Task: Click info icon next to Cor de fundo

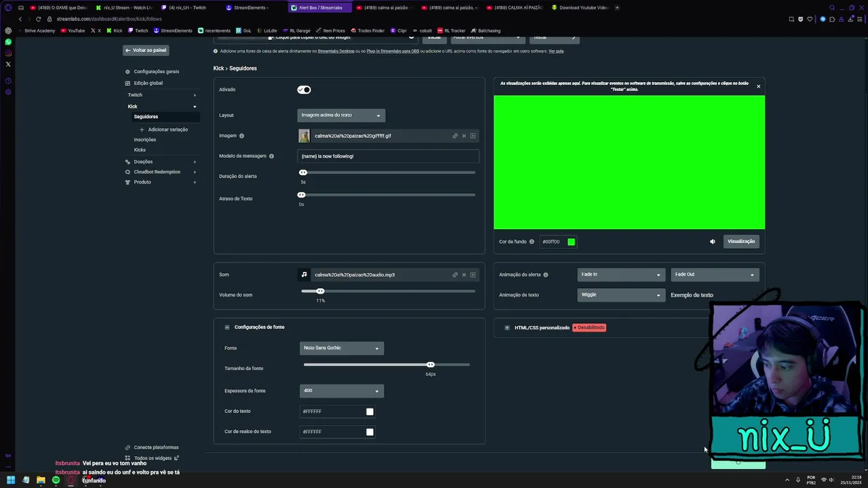Action: [532, 241]
